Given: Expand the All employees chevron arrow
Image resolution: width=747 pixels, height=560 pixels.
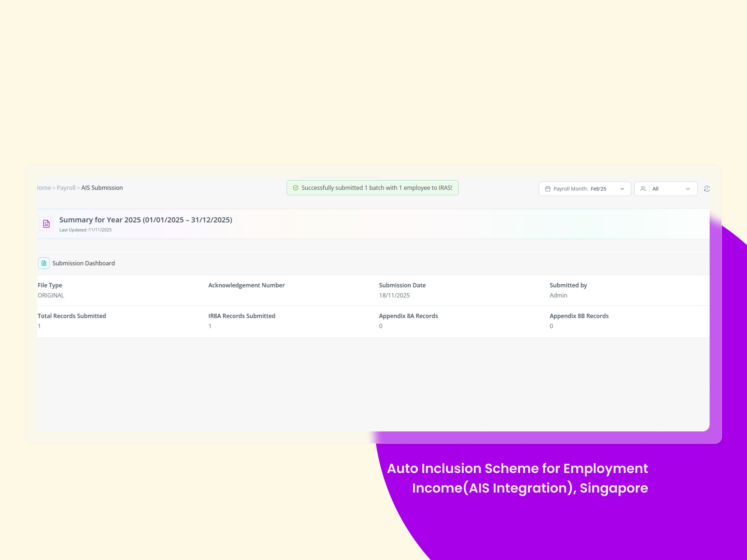Looking at the screenshot, I should tap(687, 189).
